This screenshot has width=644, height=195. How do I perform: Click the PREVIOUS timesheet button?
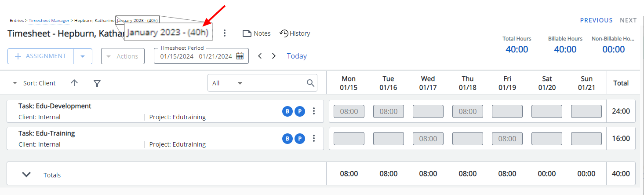[x=596, y=20]
